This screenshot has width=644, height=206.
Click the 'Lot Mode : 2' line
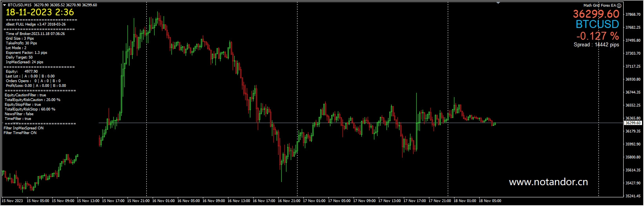[16, 48]
